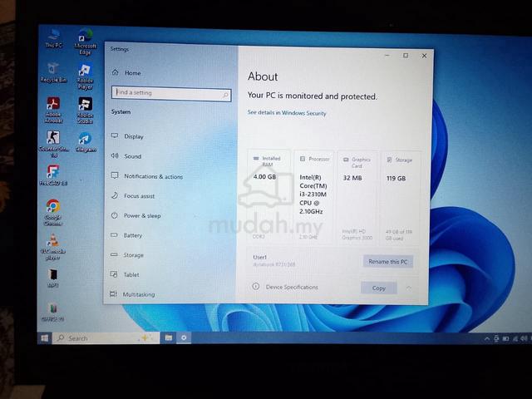
Task: Minimize the Settings window
Action: coord(387,55)
